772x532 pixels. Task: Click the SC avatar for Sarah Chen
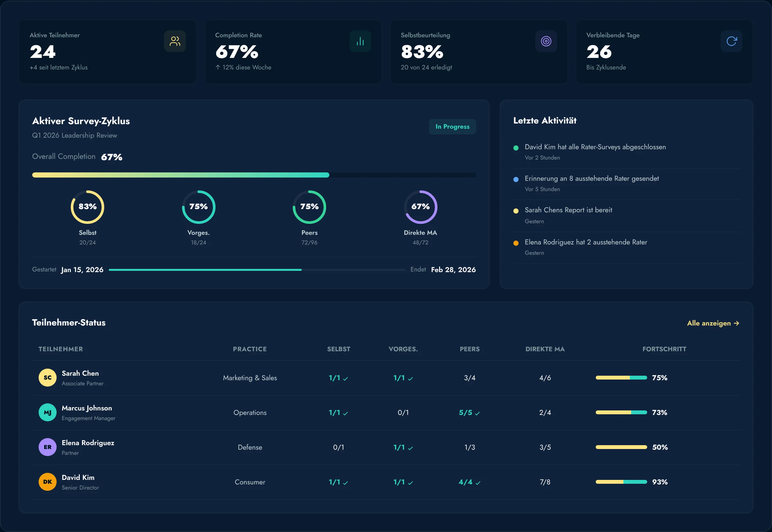[48, 378]
